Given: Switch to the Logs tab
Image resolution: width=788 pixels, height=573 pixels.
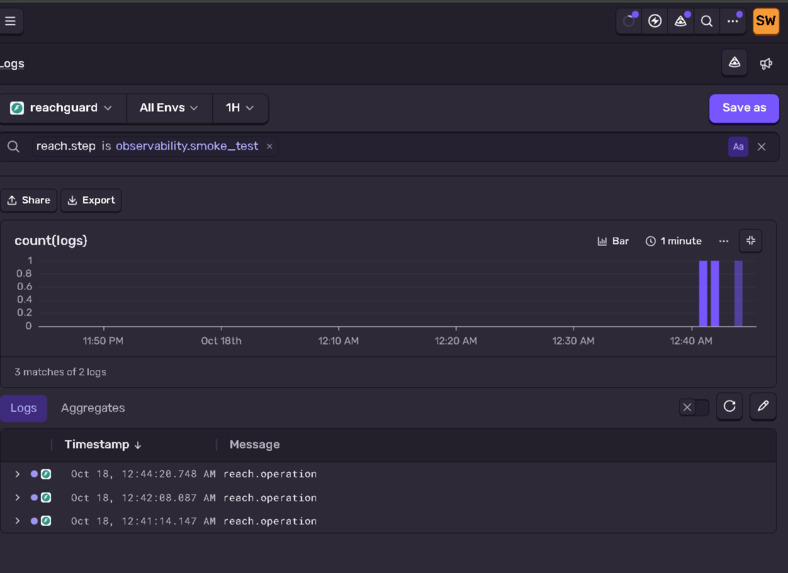Looking at the screenshot, I should [x=24, y=408].
